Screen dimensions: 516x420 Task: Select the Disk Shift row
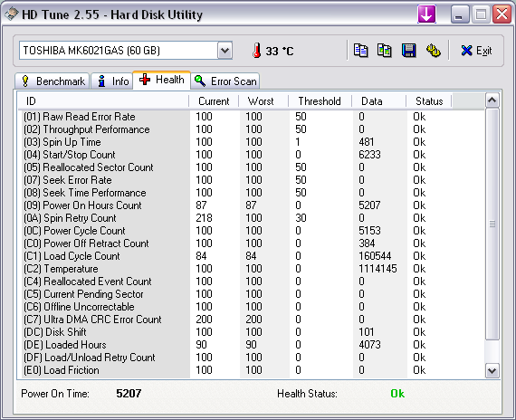tap(252, 332)
